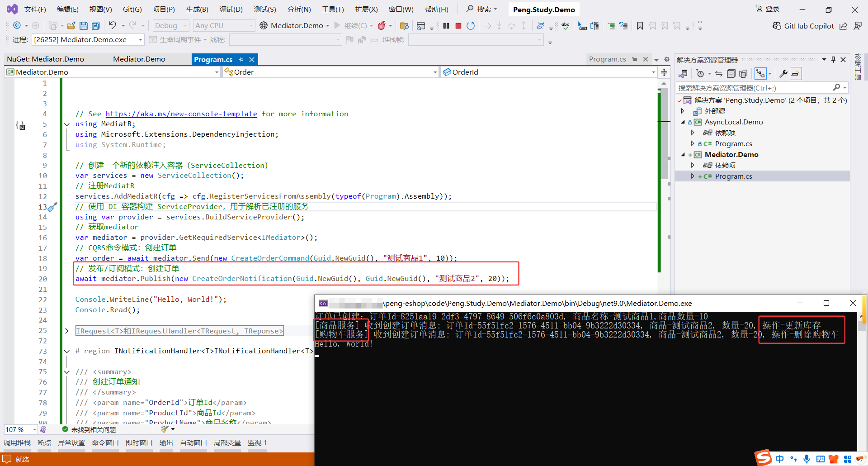Uncomment the selected lines

pos(623,26)
